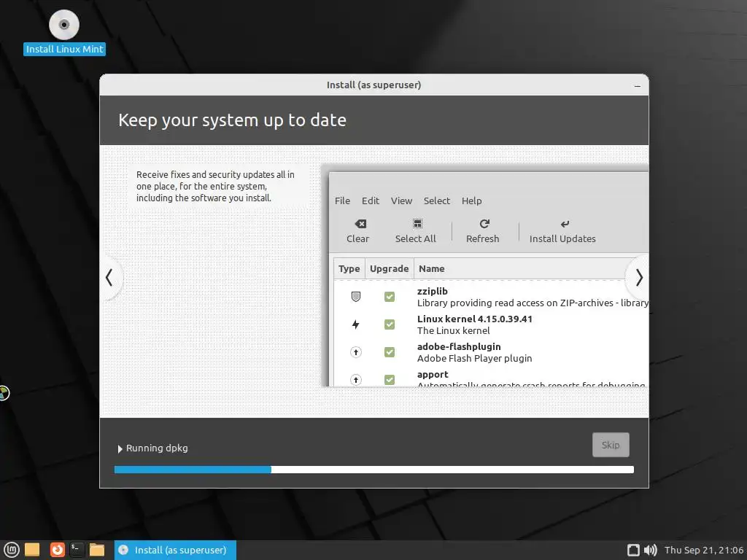Open the clock calendar applet
The height and width of the screenshot is (560, 747).
click(704, 550)
